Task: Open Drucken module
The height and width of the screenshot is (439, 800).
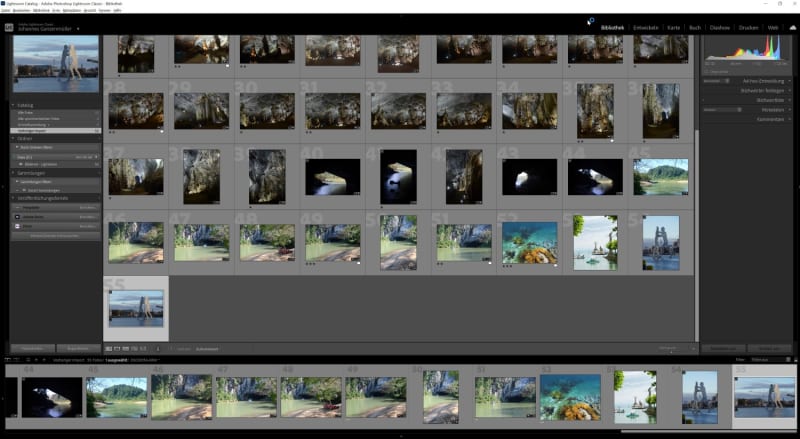Action: (748, 28)
